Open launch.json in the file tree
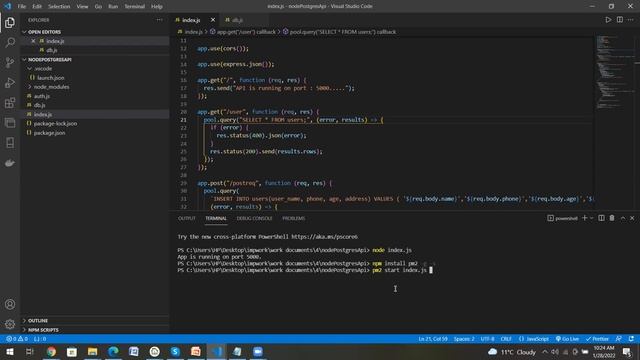Viewport: 640px width, 360px height. tap(51, 78)
